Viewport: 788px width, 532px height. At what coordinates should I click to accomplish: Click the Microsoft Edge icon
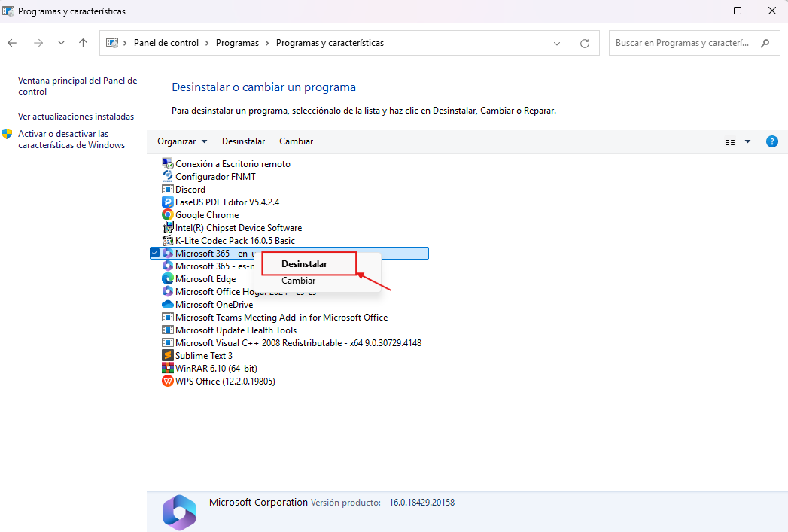click(x=167, y=279)
